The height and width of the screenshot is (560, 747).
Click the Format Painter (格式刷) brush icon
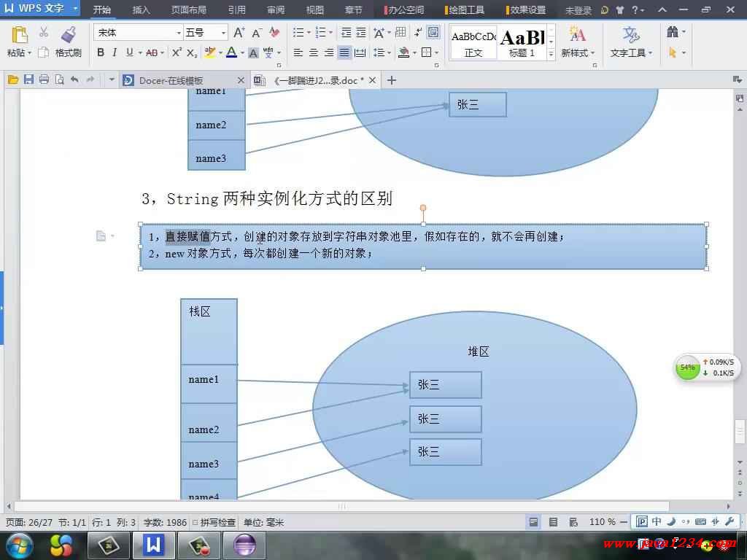click(69, 34)
